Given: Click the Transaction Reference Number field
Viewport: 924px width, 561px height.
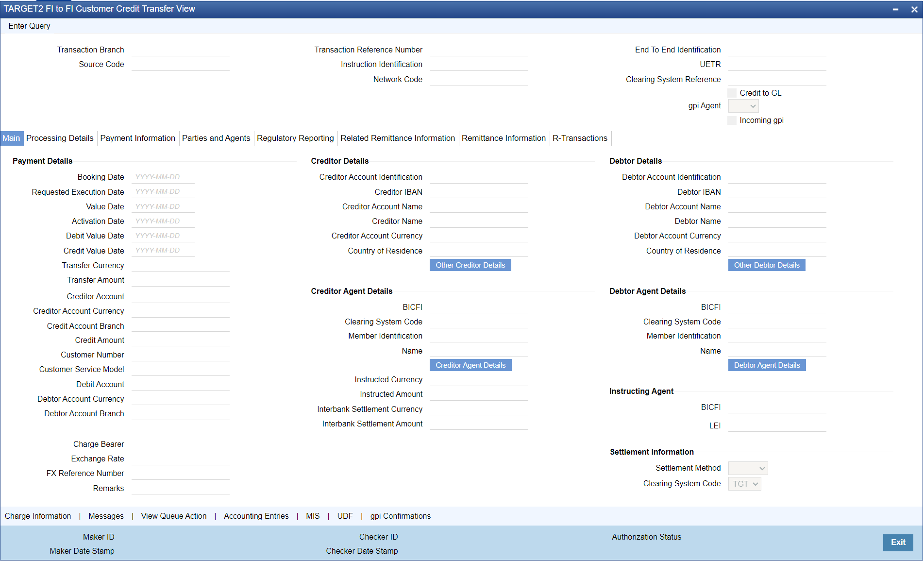Looking at the screenshot, I should [x=479, y=50].
